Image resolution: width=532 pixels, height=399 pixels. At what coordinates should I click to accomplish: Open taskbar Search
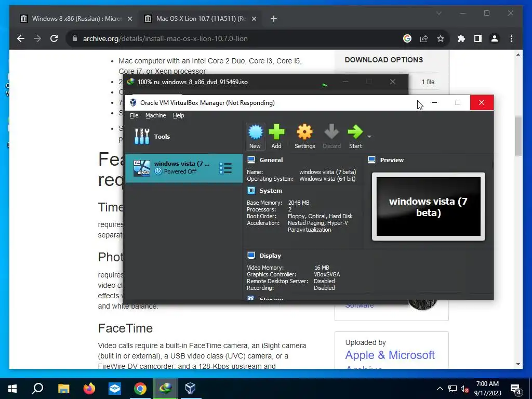(37, 389)
